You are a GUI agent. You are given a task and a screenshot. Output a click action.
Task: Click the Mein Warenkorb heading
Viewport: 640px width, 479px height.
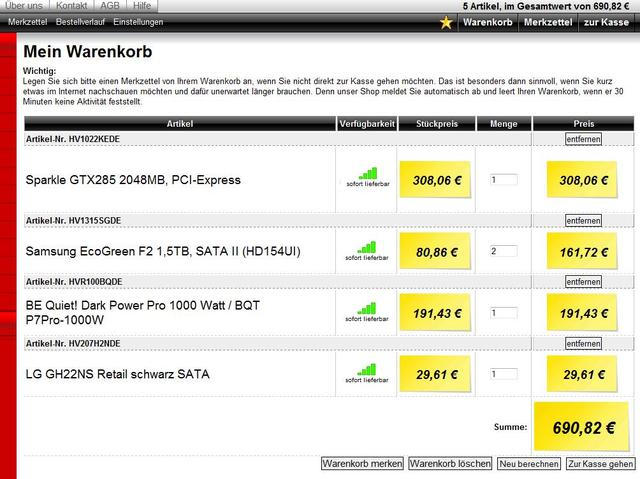(88, 51)
